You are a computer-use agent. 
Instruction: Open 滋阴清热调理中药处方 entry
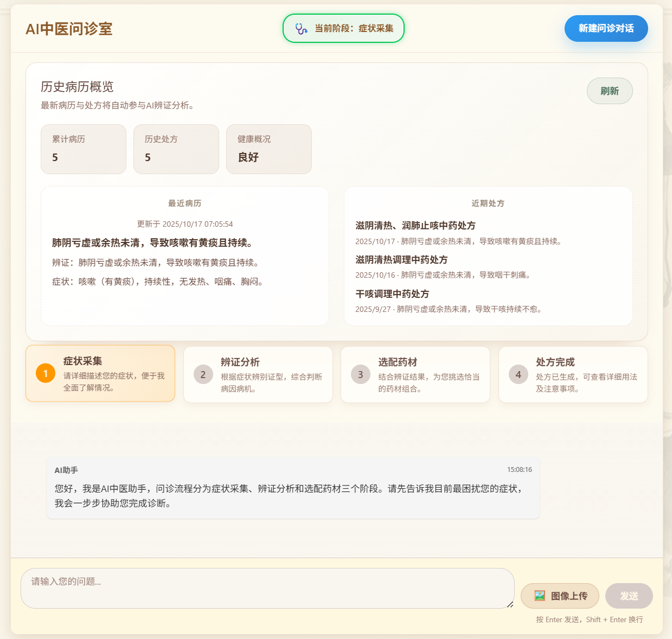coord(401,260)
